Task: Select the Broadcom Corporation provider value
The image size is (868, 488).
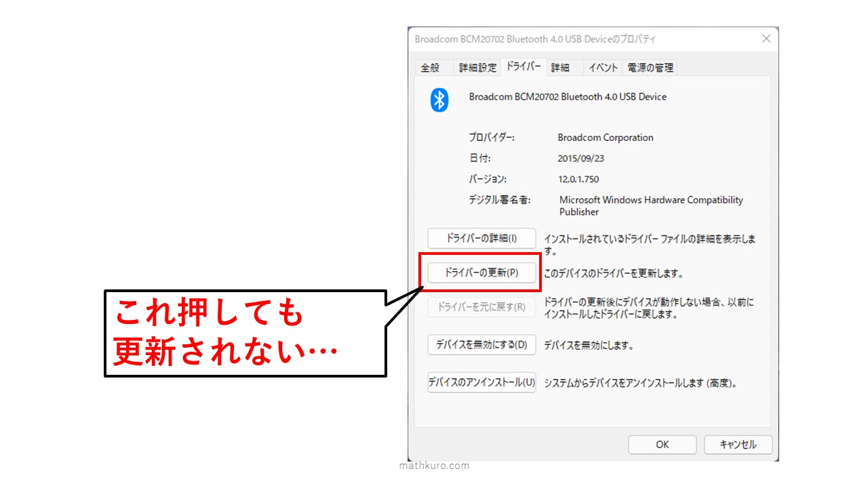Action: coord(606,138)
